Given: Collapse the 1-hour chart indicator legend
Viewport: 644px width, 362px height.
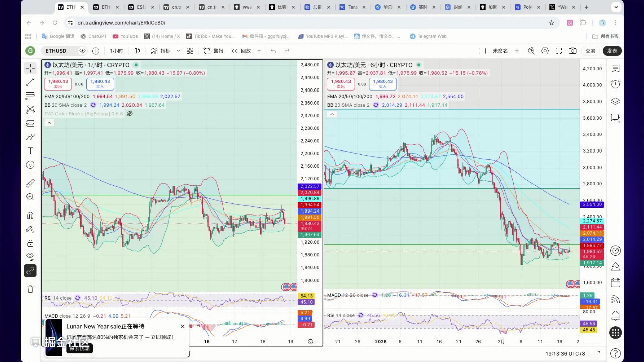Looking at the screenshot, I should click(x=49, y=123).
